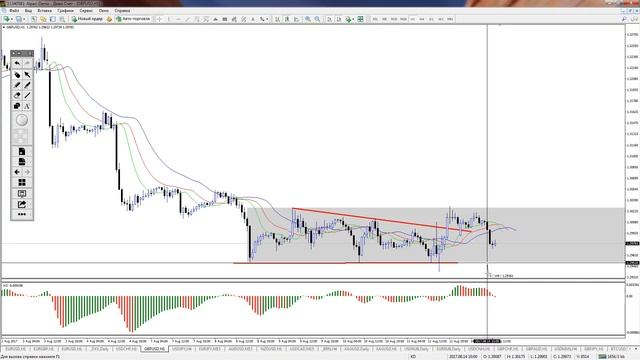Viewport: 640px width, 360px height.
Task: Open the Вставка menu
Action: [44, 11]
